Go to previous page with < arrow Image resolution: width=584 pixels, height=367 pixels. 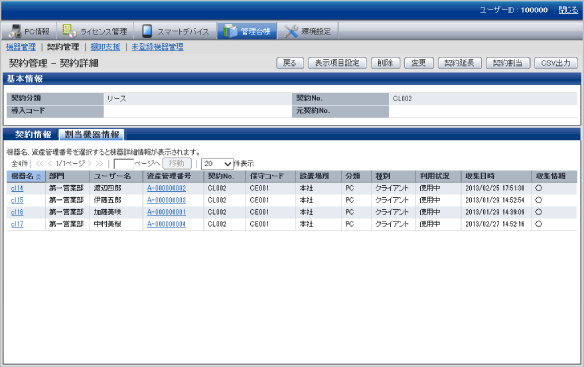[50, 164]
